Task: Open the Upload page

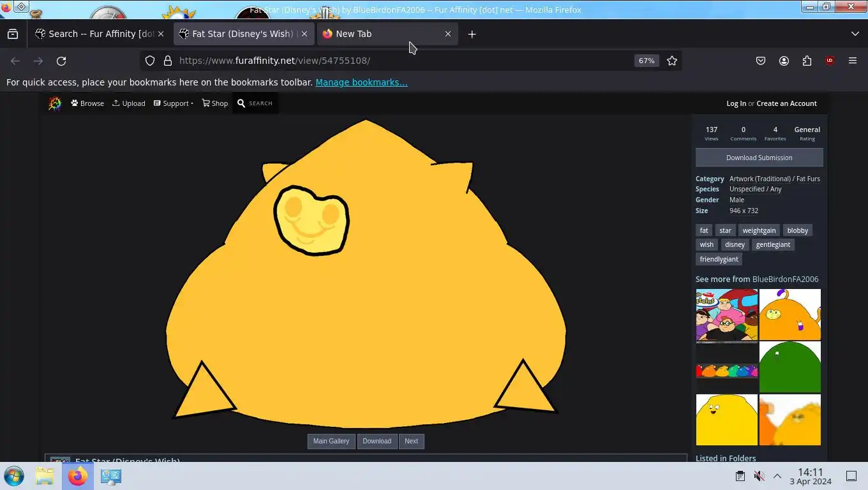Action: 129,103
